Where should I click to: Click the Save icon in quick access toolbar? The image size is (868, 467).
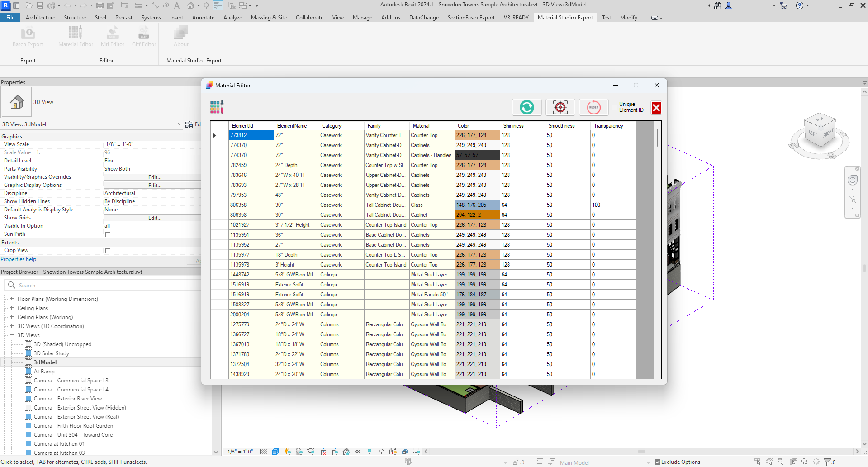pos(40,5)
